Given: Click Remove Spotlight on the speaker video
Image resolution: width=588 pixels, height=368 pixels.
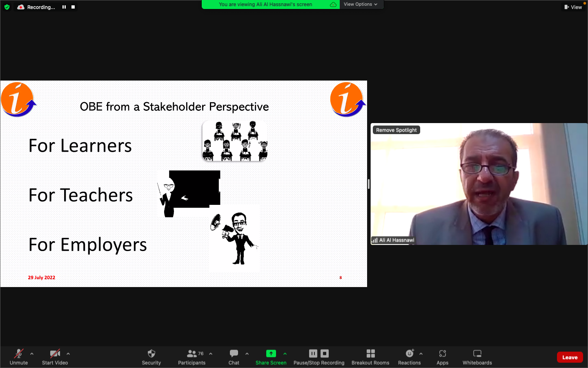Looking at the screenshot, I should (x=396, y=130).
